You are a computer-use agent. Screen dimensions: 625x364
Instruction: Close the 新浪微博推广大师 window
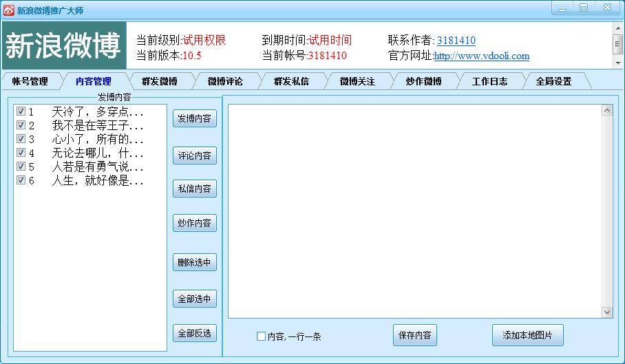pos(607,8)
